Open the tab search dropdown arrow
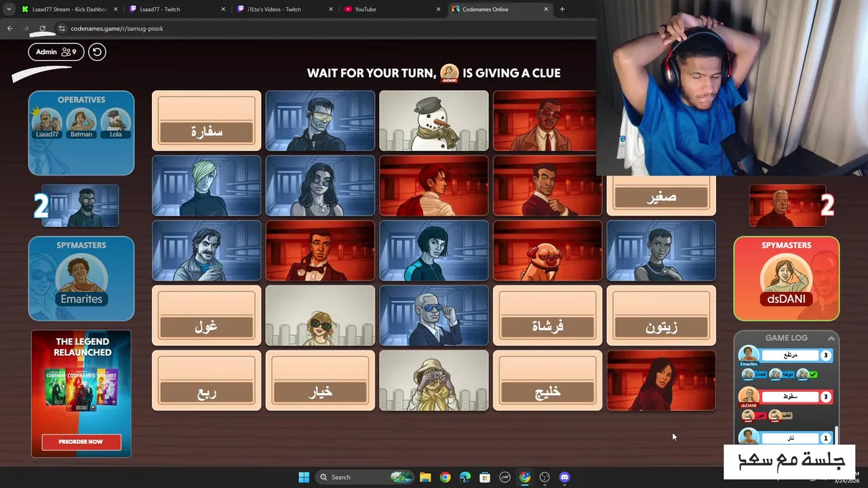Viewport: 868px width, 488px height. 8,9
